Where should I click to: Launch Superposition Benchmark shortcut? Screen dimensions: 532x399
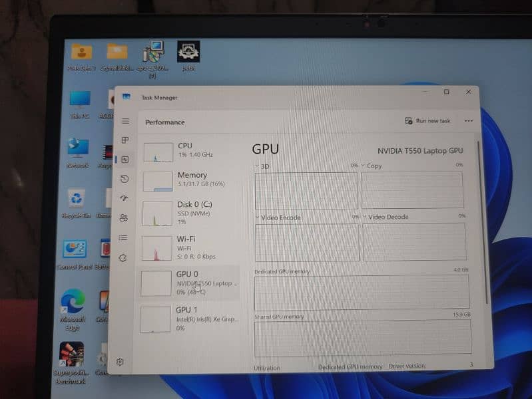(x=71, y=354)
